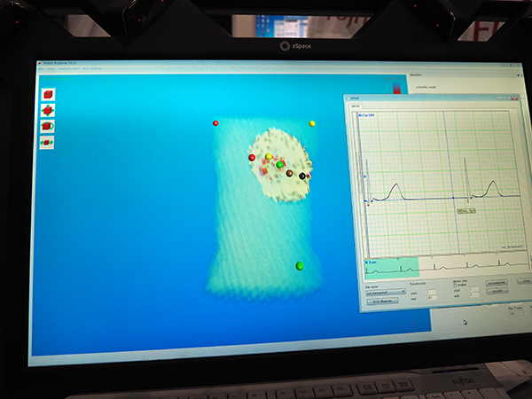Choose the cube move arrows tool
This screenshot has width=532, height=399.
tap(47, 110)
